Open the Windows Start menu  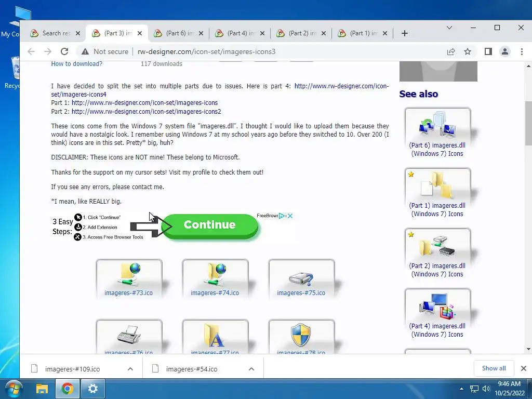[x=14, y=389]
